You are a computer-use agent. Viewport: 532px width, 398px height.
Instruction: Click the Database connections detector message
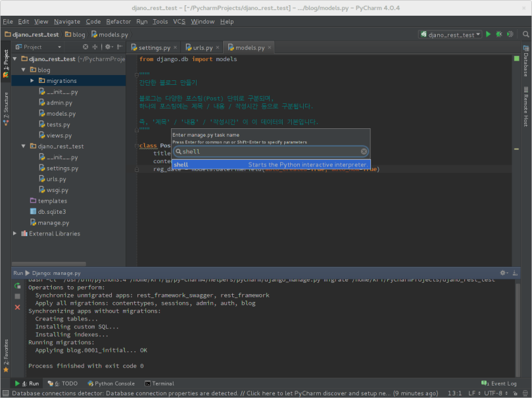225,393
